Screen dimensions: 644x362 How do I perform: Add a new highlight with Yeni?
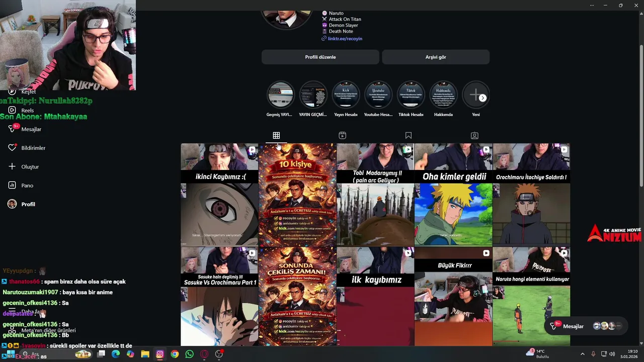[x=476, y=99]
